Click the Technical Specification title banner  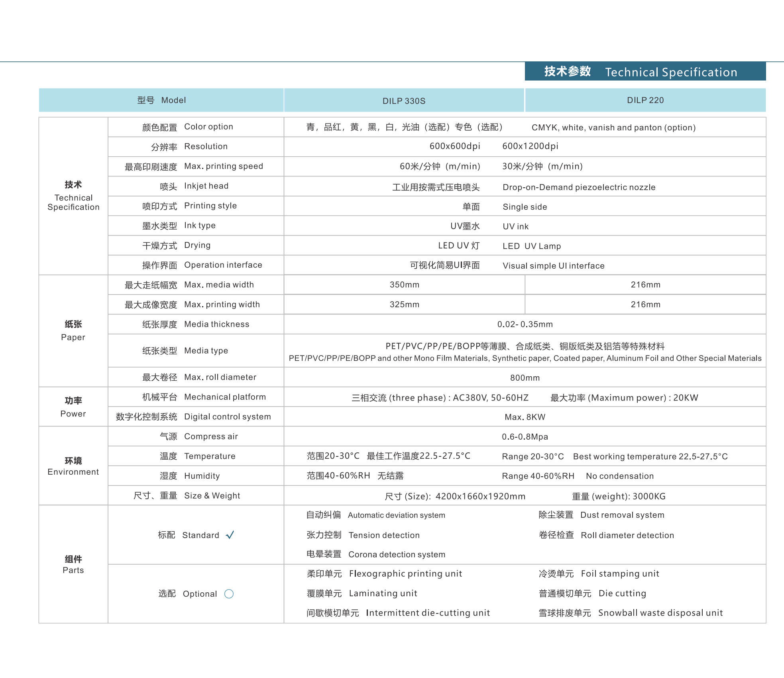[645, 72]
